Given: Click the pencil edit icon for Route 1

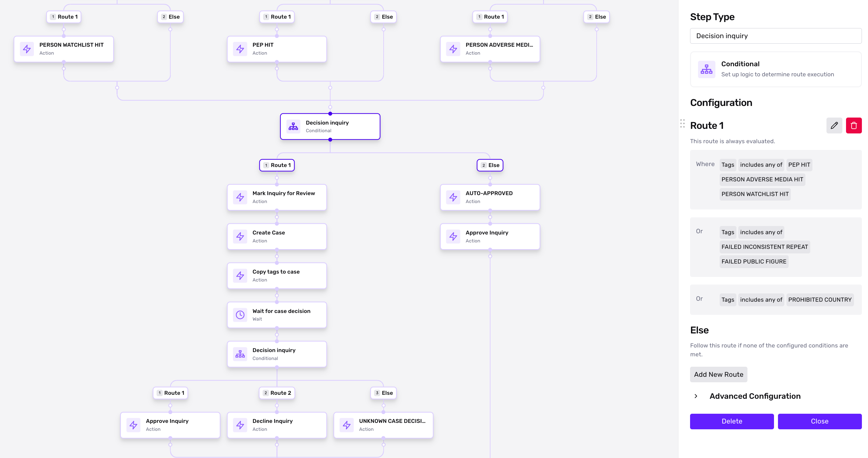Looking at the screenshot, I should click(x=834, y=125).
